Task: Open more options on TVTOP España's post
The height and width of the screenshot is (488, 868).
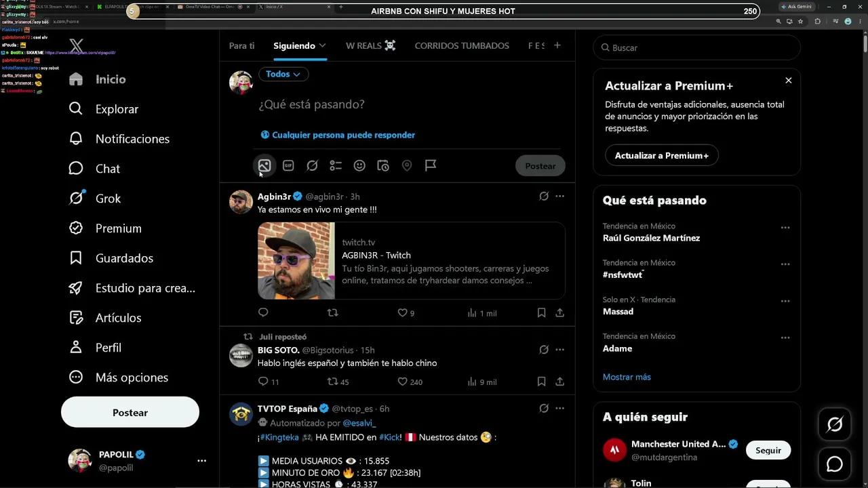Action: pyautogui.click(x=559, y=409)
